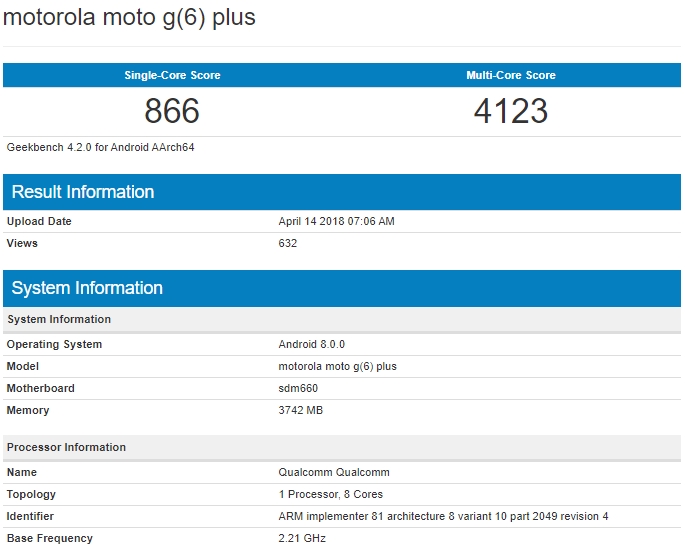Select the motherboard value sdm660
685x555 pixels.
[x=298, y=388]
